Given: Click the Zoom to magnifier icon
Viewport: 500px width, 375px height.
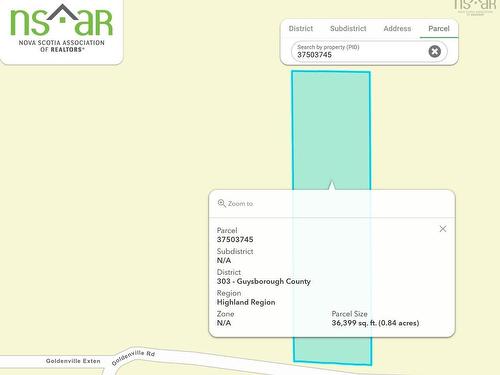Looking at the screenshot, I should (x=222, y=203).
